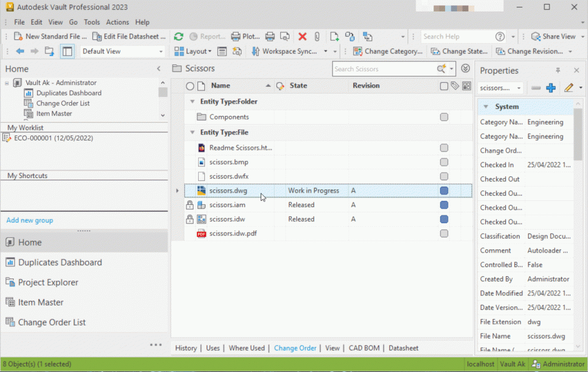
Task: Open the Actions menu
Action: tap(117, 22)
